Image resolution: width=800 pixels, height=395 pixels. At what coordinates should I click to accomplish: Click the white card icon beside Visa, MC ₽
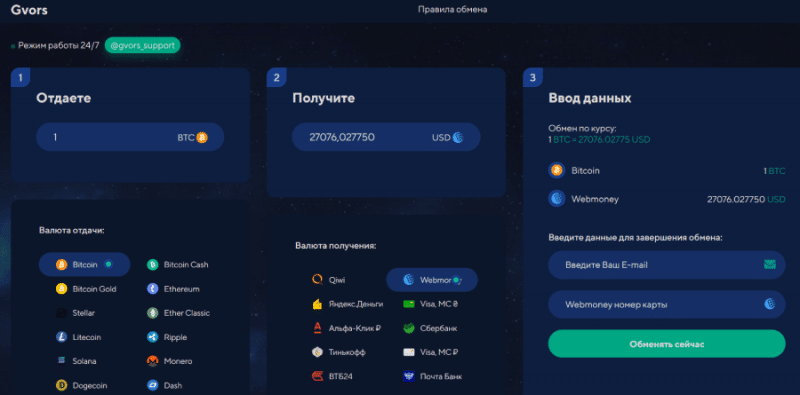point(408,352)
